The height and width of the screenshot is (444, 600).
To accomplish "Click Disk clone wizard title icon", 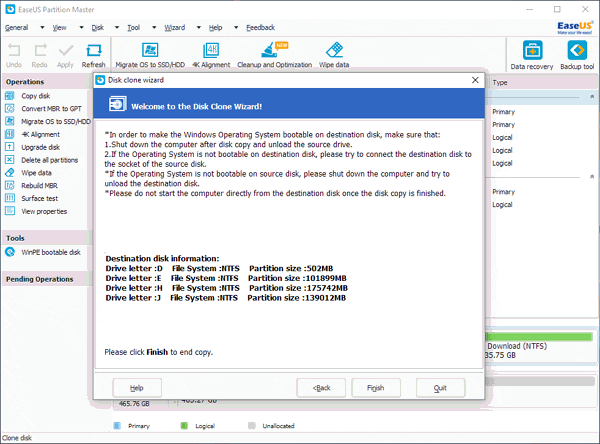I will (100, 80).
